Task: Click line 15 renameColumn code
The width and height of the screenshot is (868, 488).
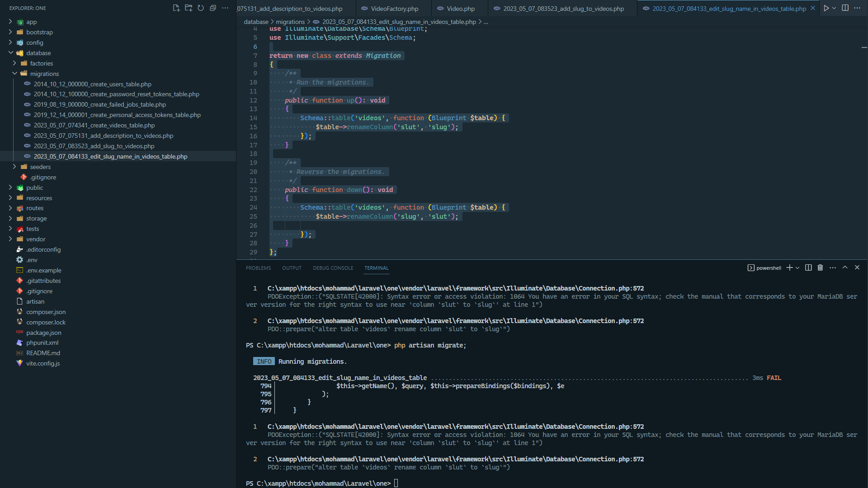Action: (387, 127)
